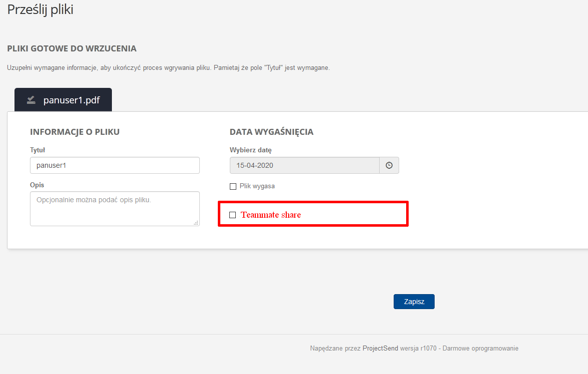Click the Informacje o pliku section header
The width and height of the screenshot is (588, 374).
pos(74,131)
